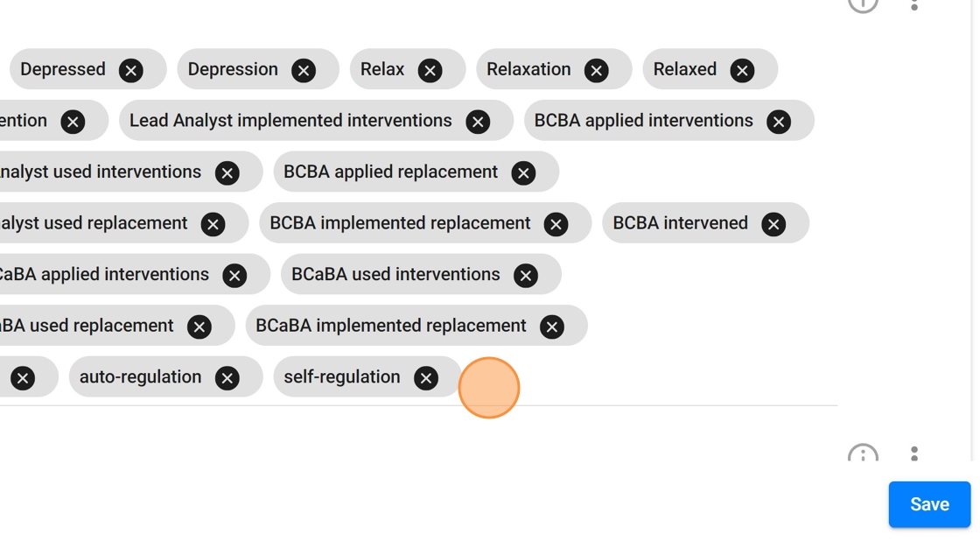Delete the auto-regulation chip
Image resolution: width=980 pixels, height=548 pixels.
227,378
